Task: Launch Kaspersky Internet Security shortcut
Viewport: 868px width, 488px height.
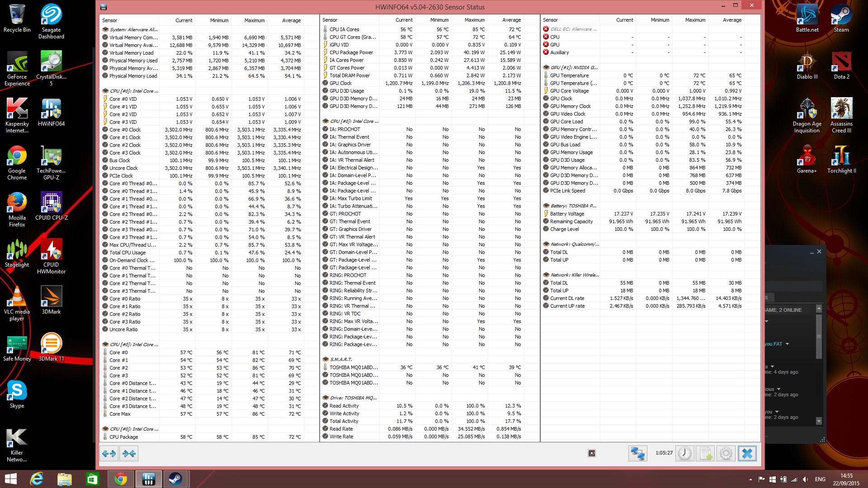Action: [17, 116]
